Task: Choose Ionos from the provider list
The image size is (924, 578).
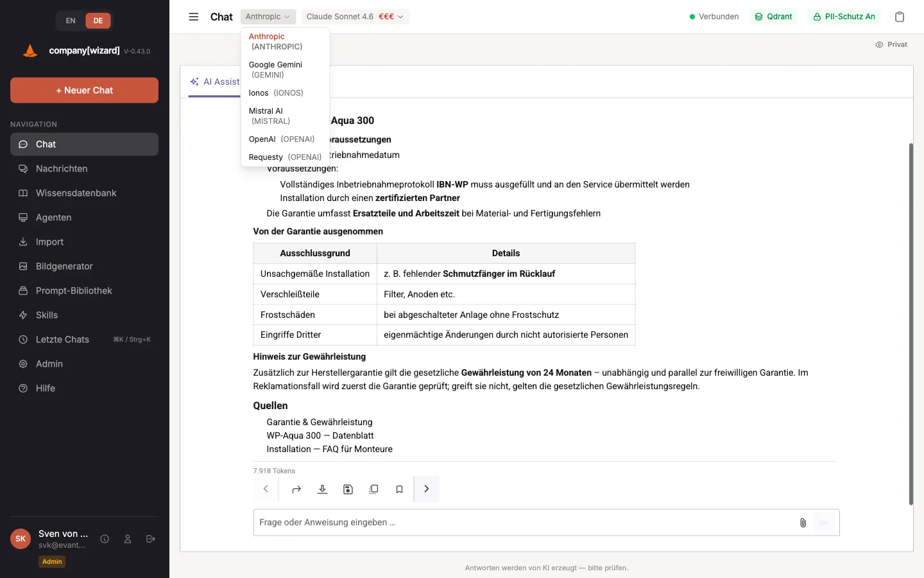Action: (x=285, y=93)
